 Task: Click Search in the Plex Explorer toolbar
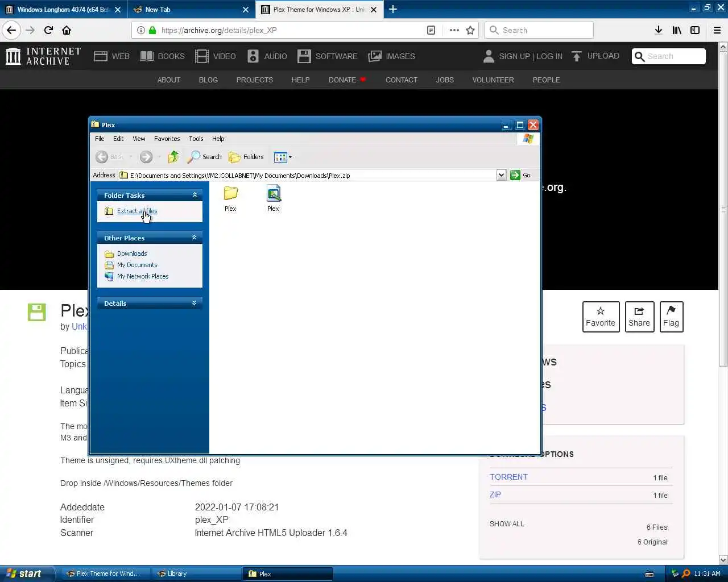tap(205, 157)
